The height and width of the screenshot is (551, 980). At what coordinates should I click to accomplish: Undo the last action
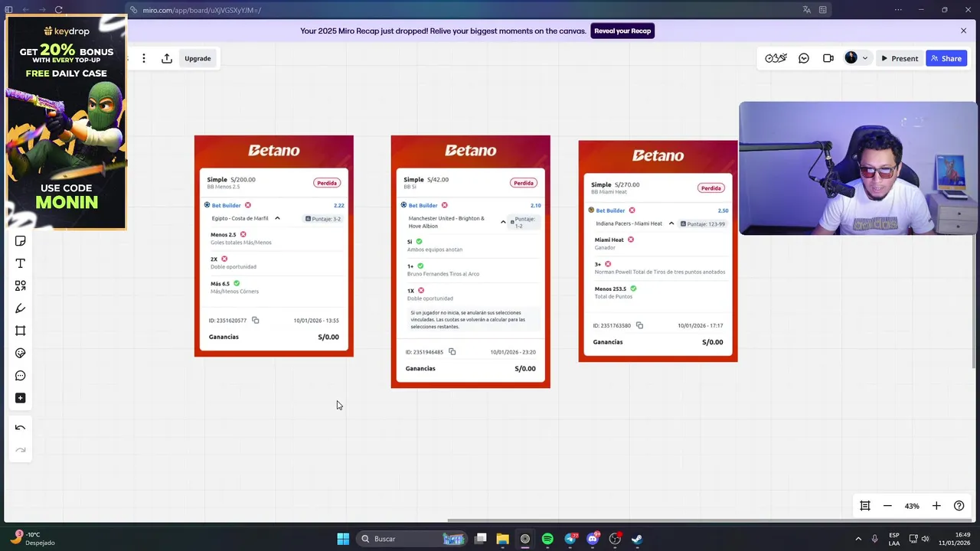click(x=21, y=428)
